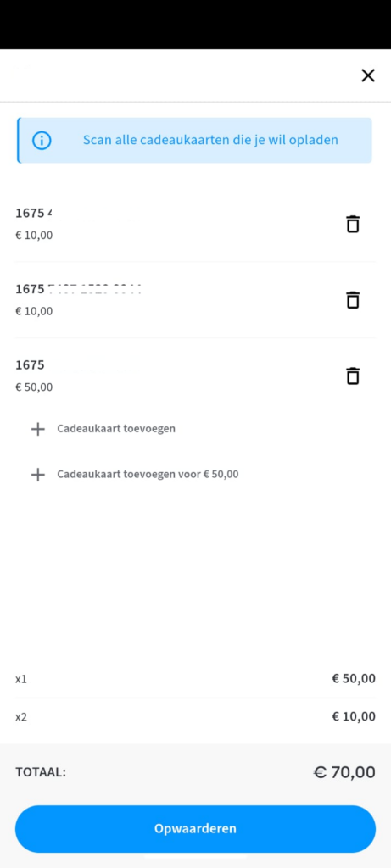Choose Cadeaukaart toevoegen voor € 50,00

148,475
